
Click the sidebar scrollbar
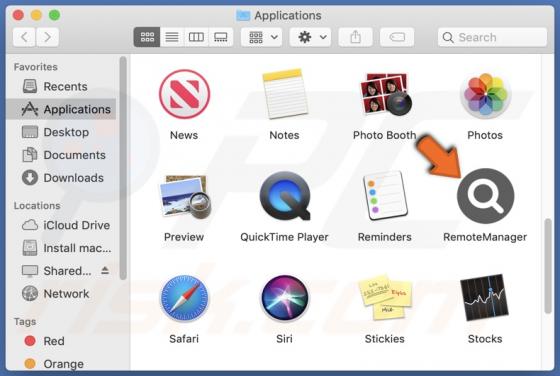(x=123, y=168)
